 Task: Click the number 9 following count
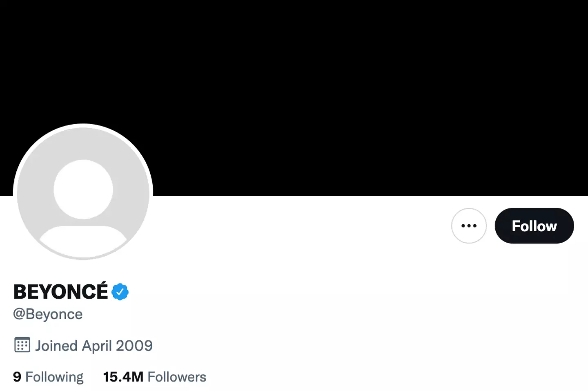[17, 377]
